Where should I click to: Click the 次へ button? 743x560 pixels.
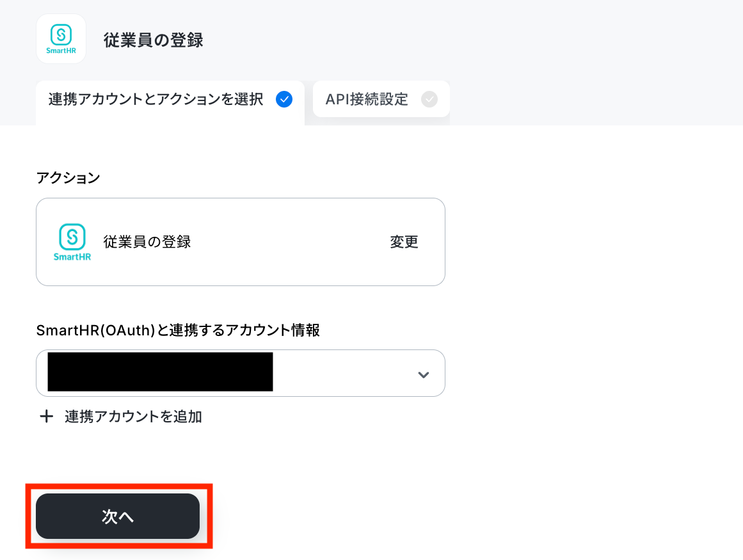[118, 516]
